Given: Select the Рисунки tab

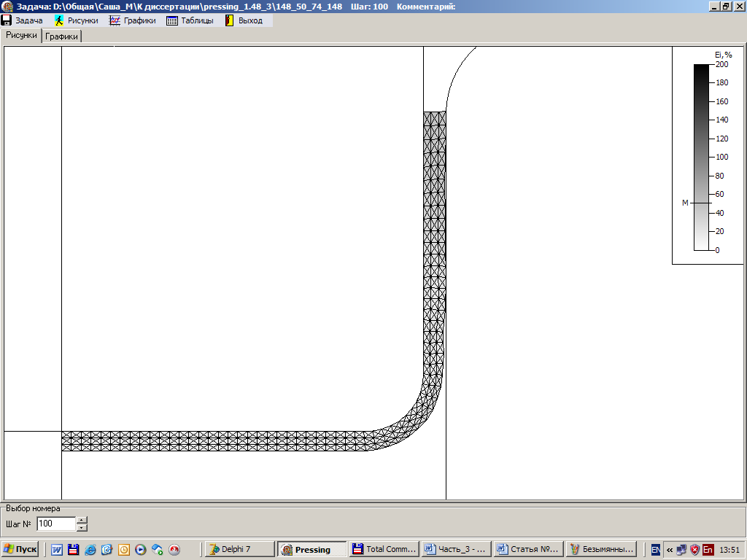Looking at the screenshot, I should [x=21, y=35].
